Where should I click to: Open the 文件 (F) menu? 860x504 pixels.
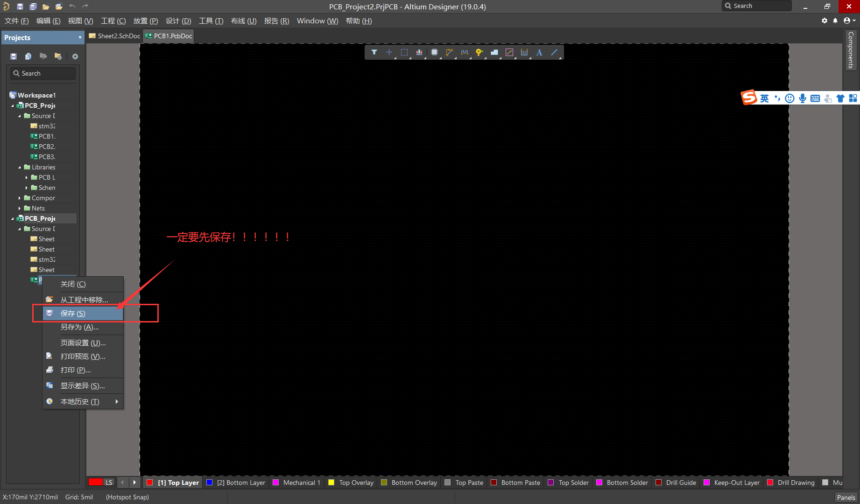pyautogui.click(x=16, y=21)
